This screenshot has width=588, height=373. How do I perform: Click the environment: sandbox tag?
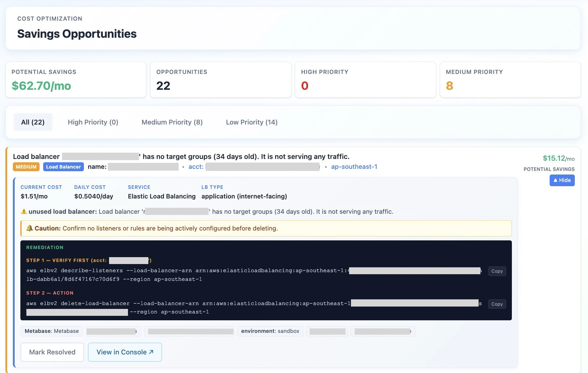coord(270,331)
